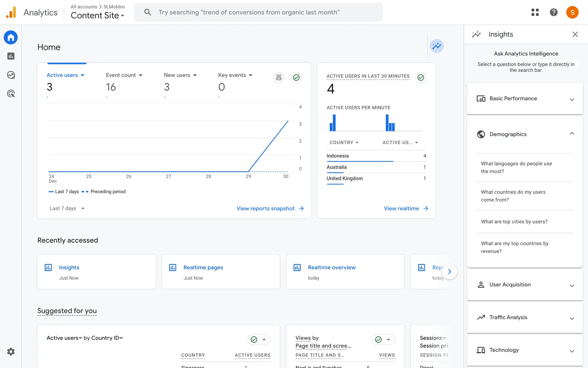Expand the Basic Performance section
588x368 pixels.
pyautogui.click(x=525, y=99)
